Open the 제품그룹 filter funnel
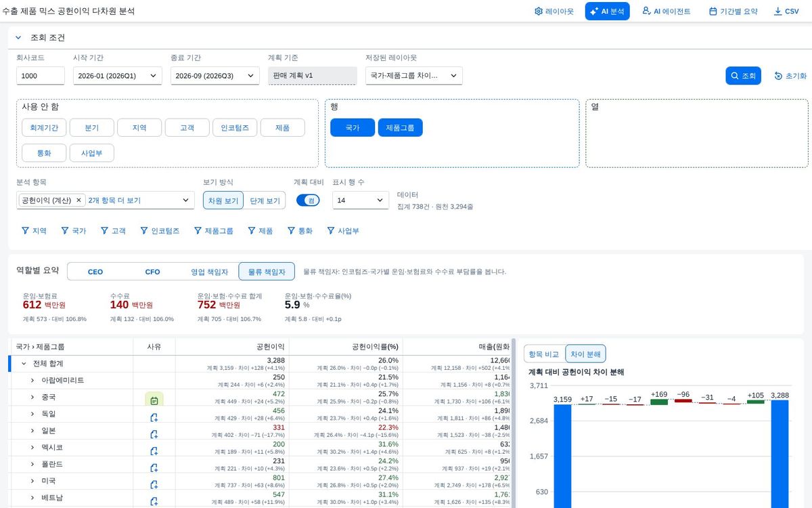This screenshot has width=812, height=508. 213,231
